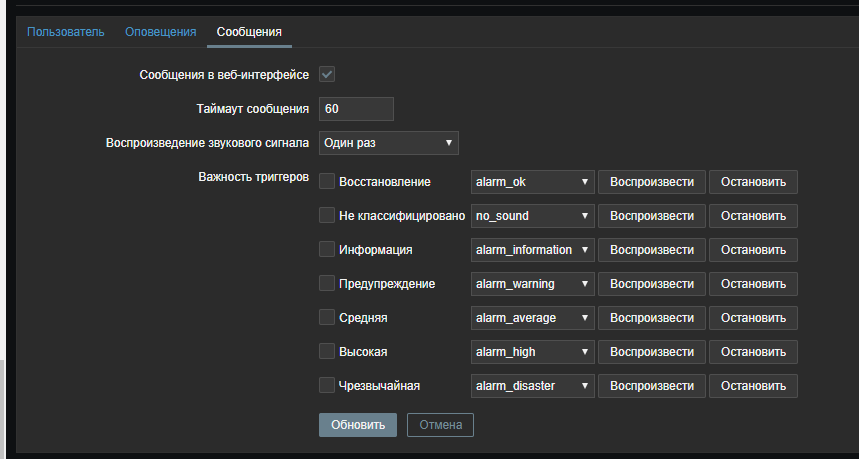859x459 pixels.
Task: Play the alarm_average sound
Action: point(652,318)
